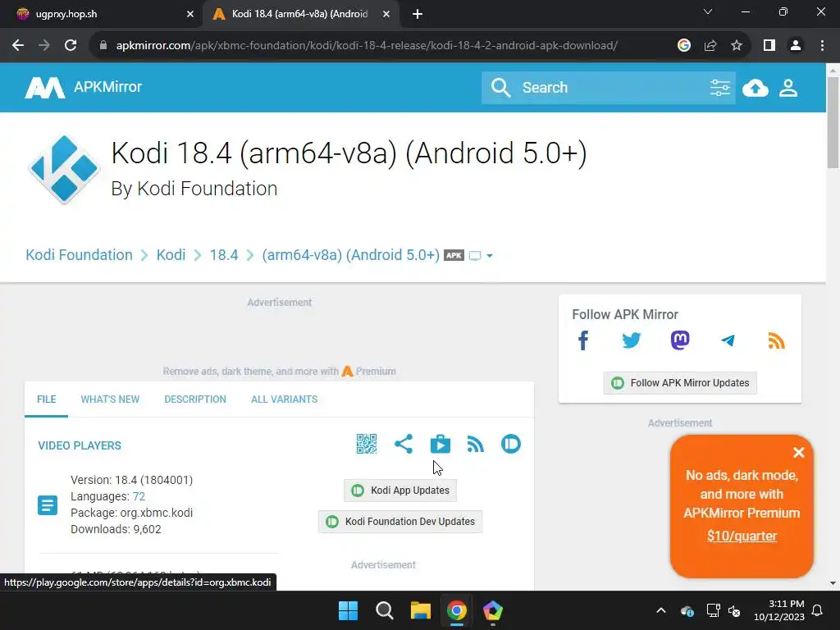Click the Google extension icon in the address bar

click(x=683, y=46)
